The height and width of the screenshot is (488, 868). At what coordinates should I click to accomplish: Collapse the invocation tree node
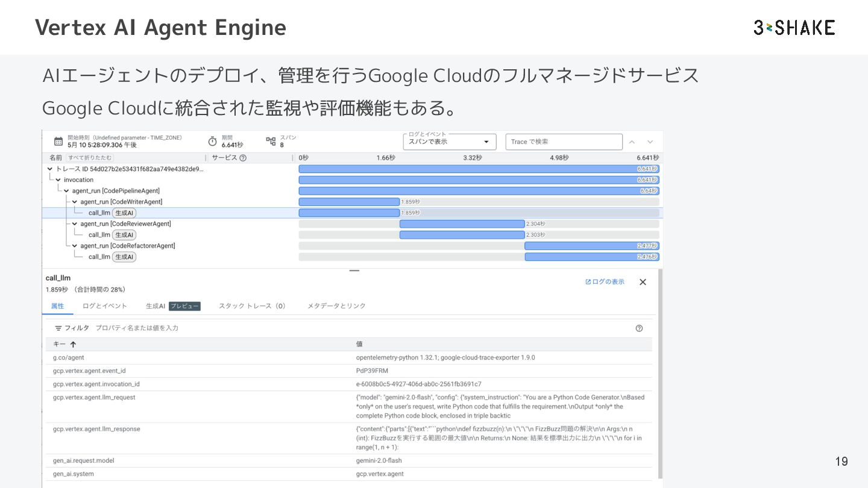pyautogui.click(x=58, y=180)
